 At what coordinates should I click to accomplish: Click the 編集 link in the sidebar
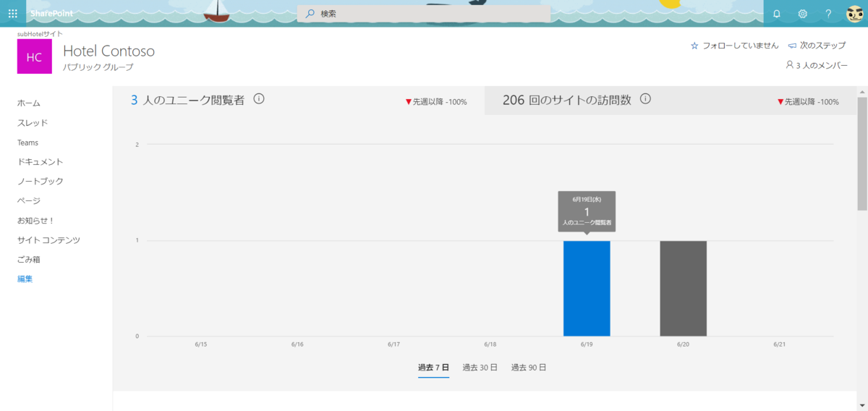coord(25,279)
